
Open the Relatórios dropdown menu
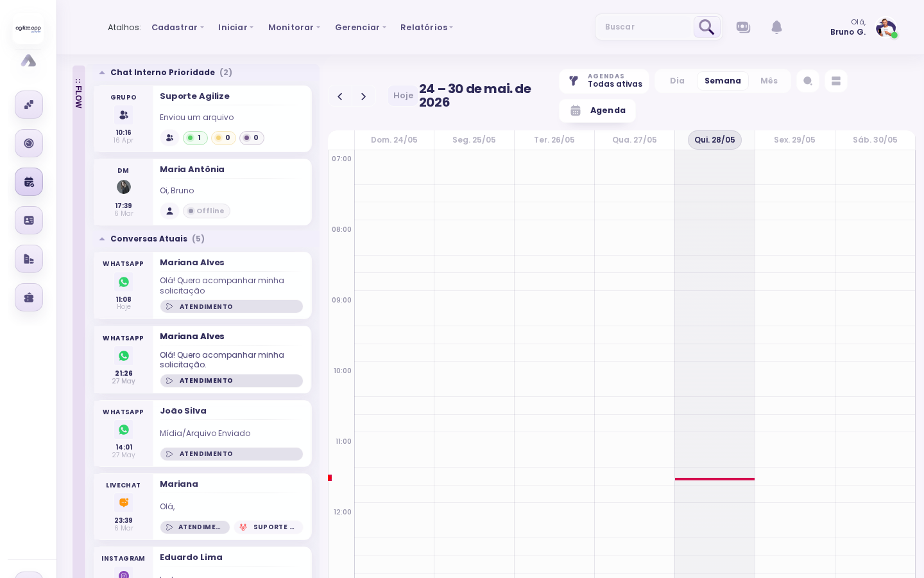click(x=427, y=28)
